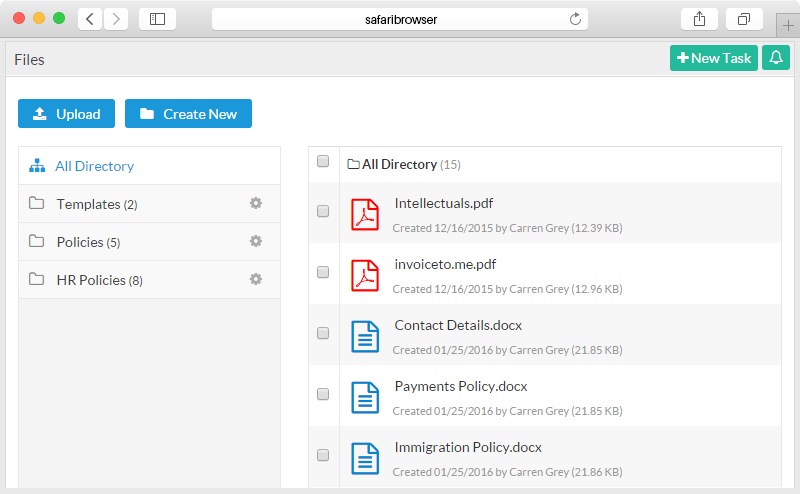This screenshot has width=800, height=494.
Task: Check the select-all All Directory checkbox
Action: (323, 161)
